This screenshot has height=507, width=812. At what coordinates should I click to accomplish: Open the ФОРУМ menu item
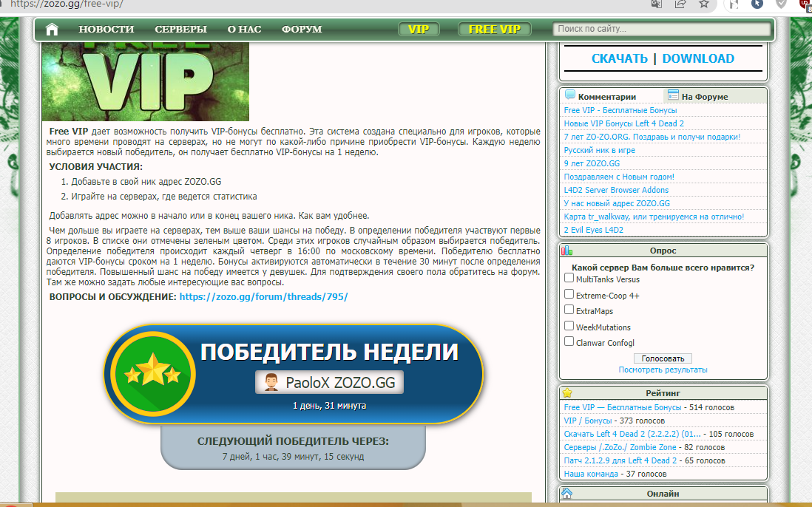302,30
